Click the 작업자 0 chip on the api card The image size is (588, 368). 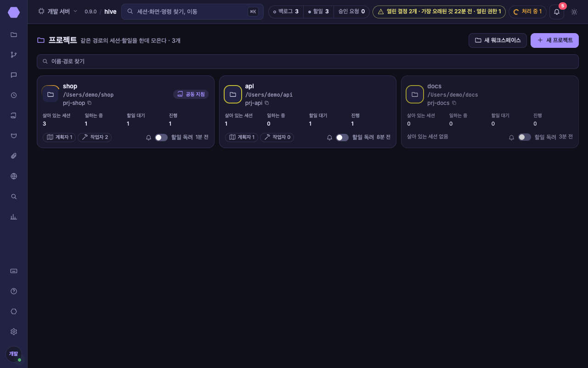(277, 138)
